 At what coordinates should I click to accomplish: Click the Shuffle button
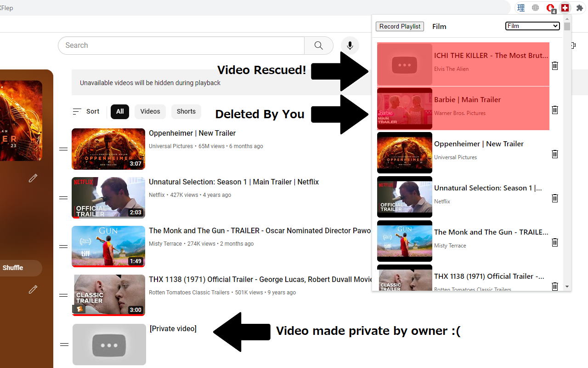point(12,267)
